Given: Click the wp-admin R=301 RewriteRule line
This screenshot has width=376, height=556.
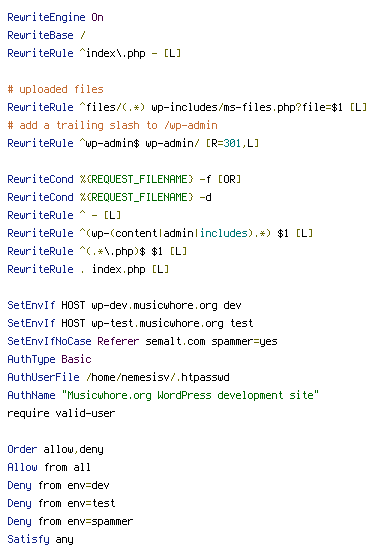Looking at the screenshot, I should coord(133,143).
